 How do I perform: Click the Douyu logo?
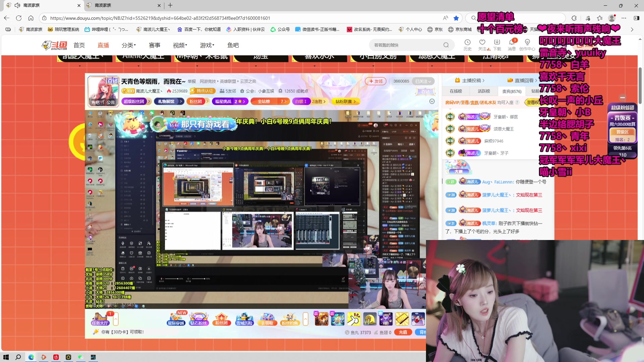(54, 45)
